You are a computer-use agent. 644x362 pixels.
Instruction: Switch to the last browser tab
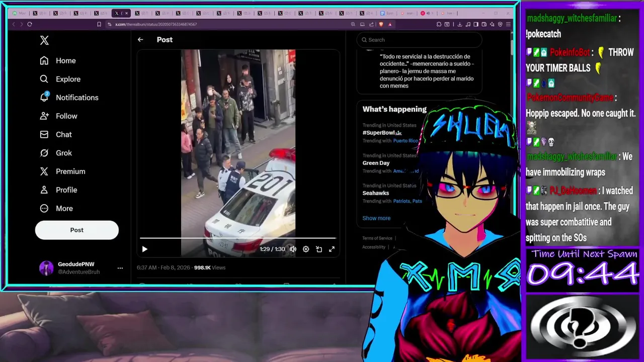click(447, 13)
